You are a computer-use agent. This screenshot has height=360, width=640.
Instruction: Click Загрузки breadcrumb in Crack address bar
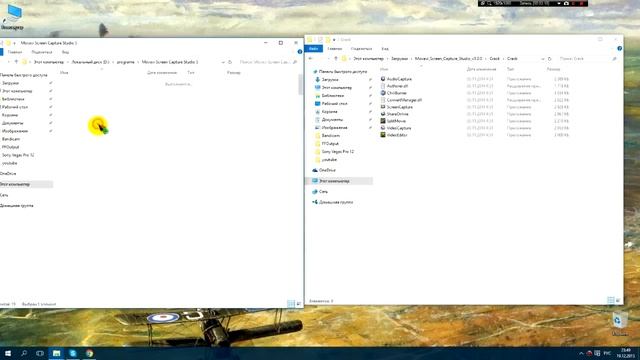(x=400, y=59)
